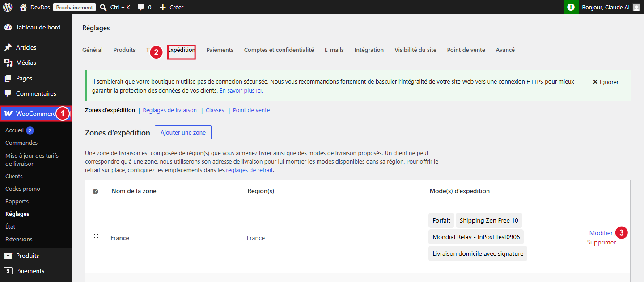Click the green alert exclamation icon

click(571, 7)
